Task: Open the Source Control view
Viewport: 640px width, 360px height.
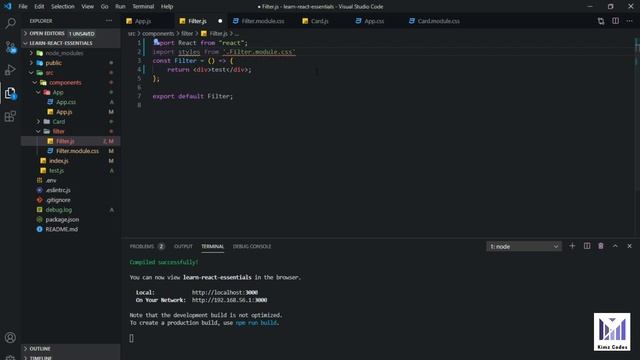Action: click(10, 47)
